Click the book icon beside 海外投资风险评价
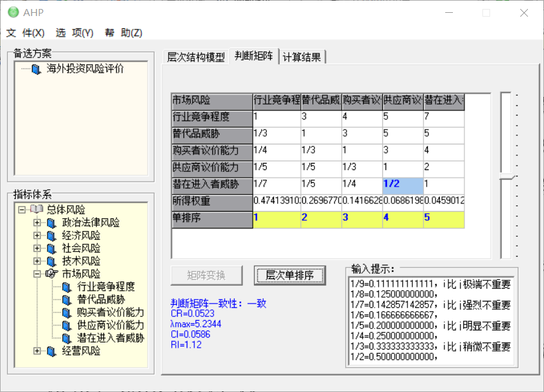The width and height of the screenshot is (544, 392). 36,69
